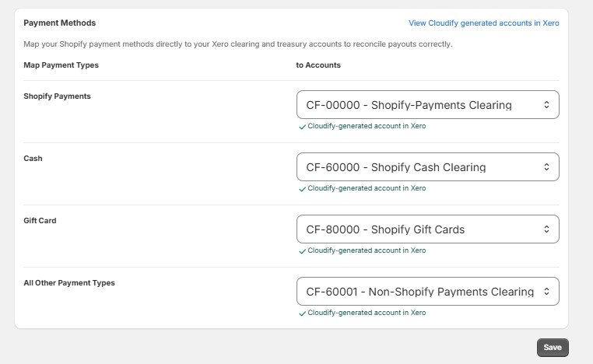Click 'Cloudify-generated account in Xero' text under Gift Card

coord(367,250)
